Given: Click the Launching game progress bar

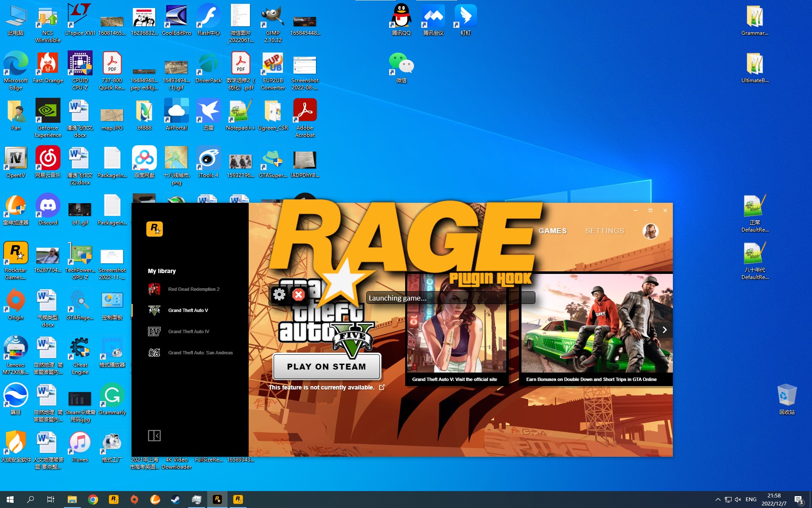Looking at the screenshot, I should (450, 298).
